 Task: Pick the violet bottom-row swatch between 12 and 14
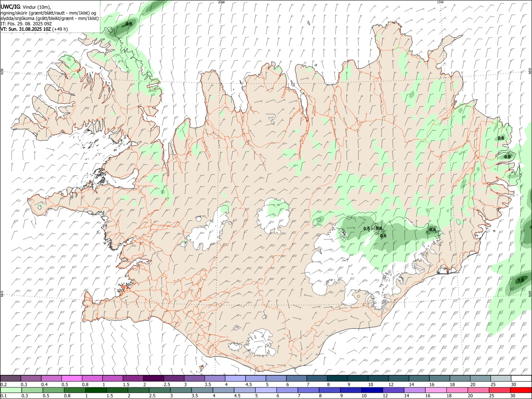click(x=393, y=390)
